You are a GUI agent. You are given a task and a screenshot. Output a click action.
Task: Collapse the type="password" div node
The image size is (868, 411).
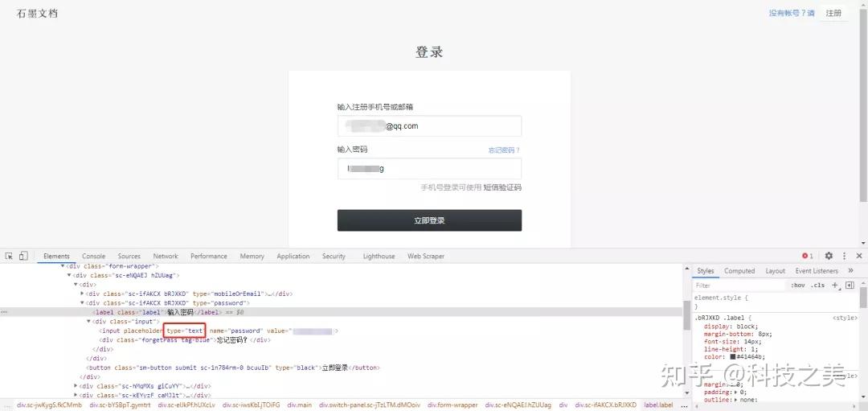pos(83,303)
